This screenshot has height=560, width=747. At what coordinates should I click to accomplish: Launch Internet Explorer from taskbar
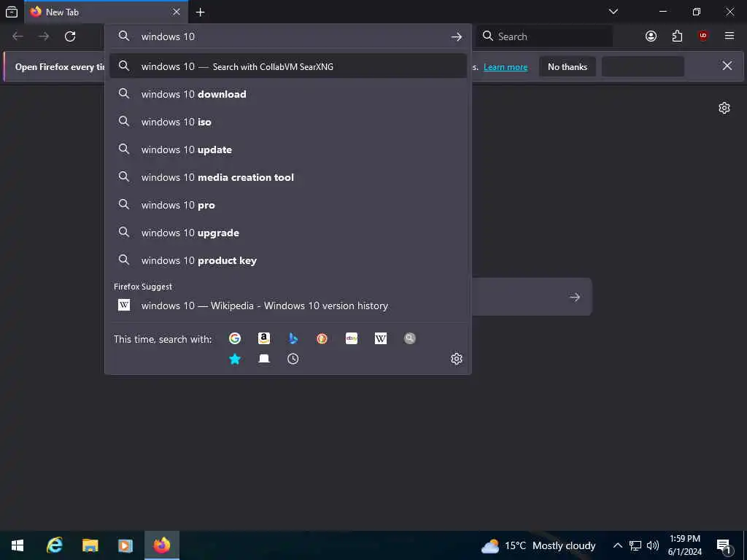coord(54,545)
